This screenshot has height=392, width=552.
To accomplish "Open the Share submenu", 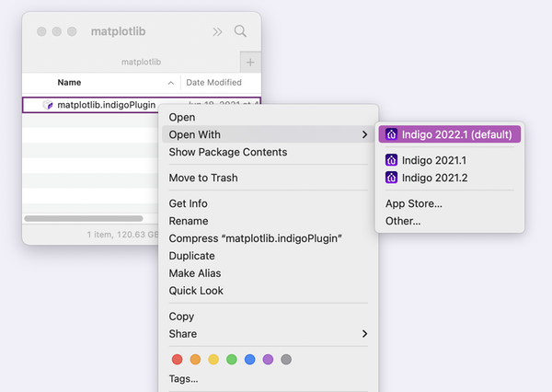I will (268, 334).
